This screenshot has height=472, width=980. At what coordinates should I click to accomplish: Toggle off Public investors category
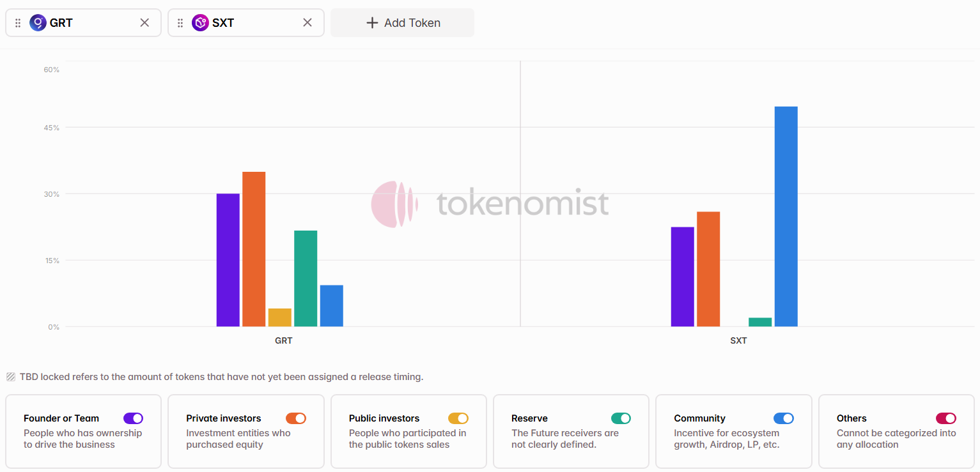(x=458, y=418)
